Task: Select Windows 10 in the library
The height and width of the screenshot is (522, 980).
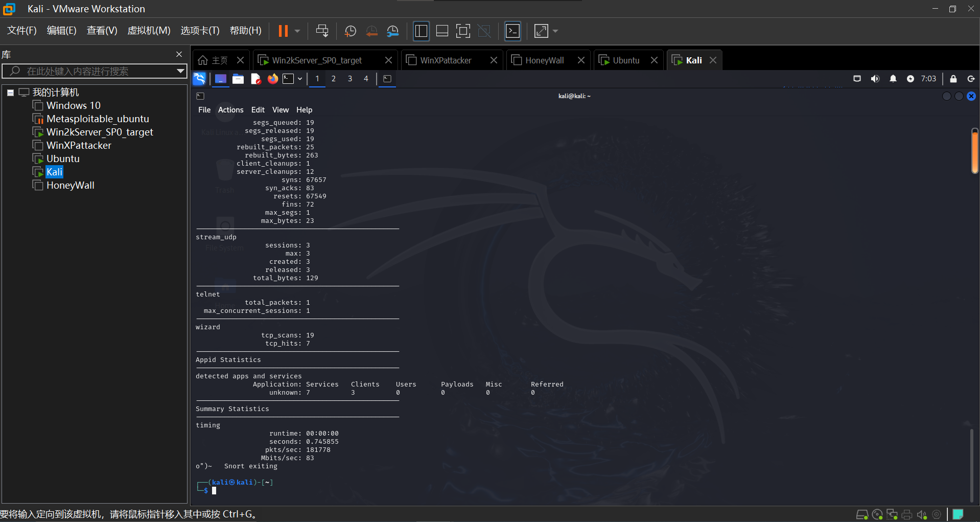Action: (x=74, y=105)
